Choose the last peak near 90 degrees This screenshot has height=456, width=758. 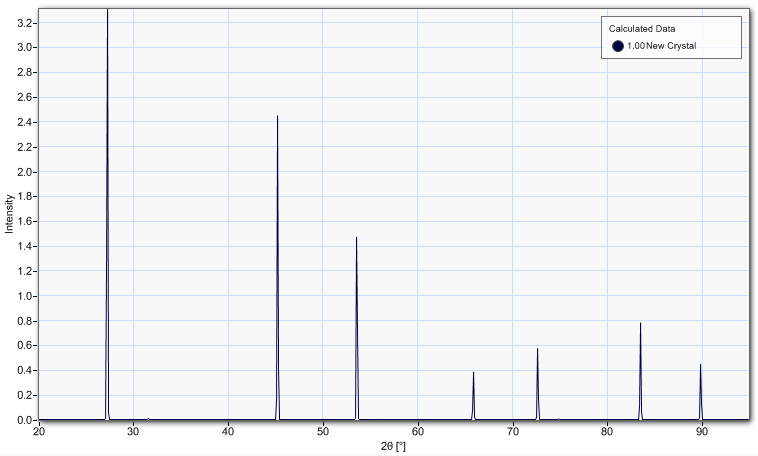tap(700, 392)
